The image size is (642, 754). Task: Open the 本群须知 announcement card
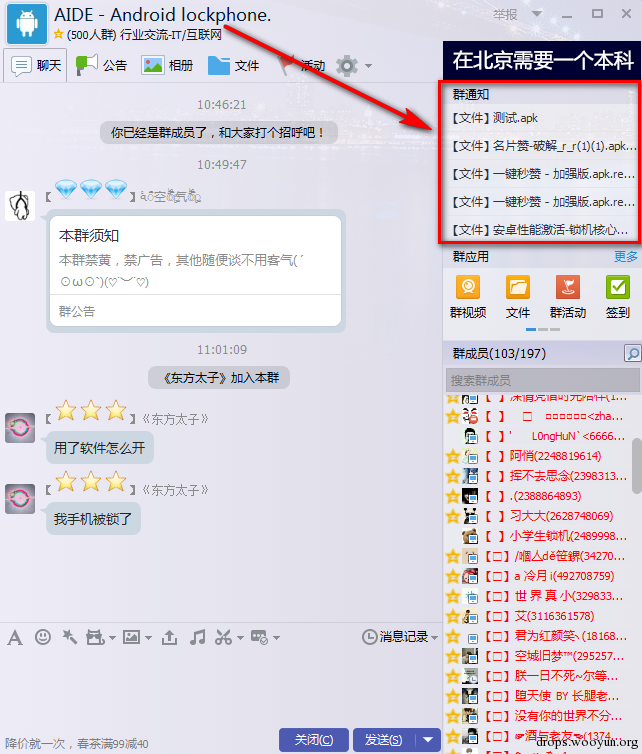point(196,271)
